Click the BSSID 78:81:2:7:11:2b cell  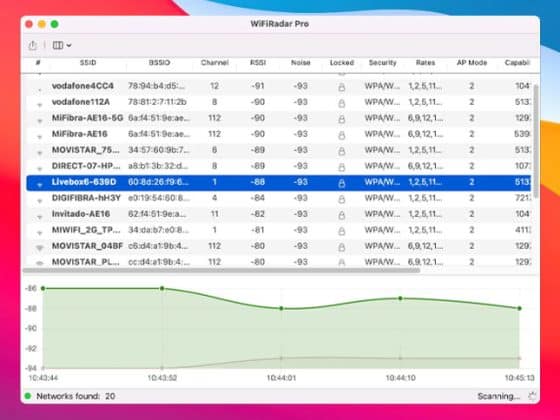pyautogui.click(x=157, y=102)
